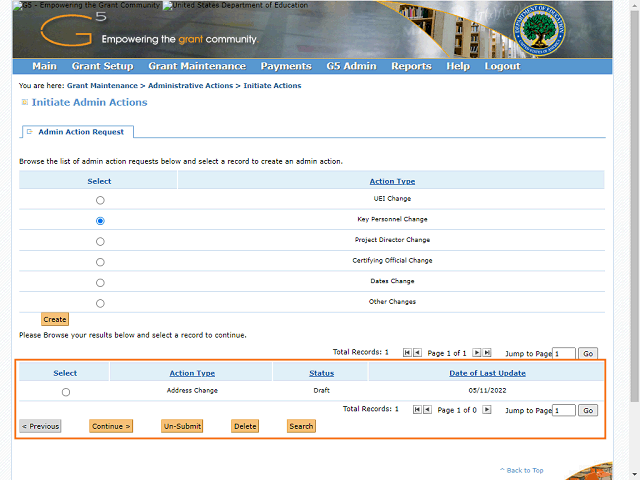Sort by Date of Last Update column
This screenshot has height=480, width=640.
(487, 373)
